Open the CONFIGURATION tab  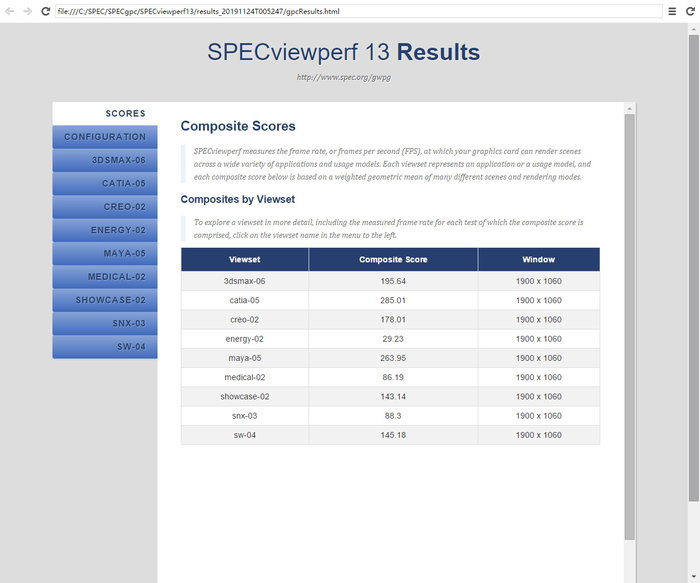105,137
